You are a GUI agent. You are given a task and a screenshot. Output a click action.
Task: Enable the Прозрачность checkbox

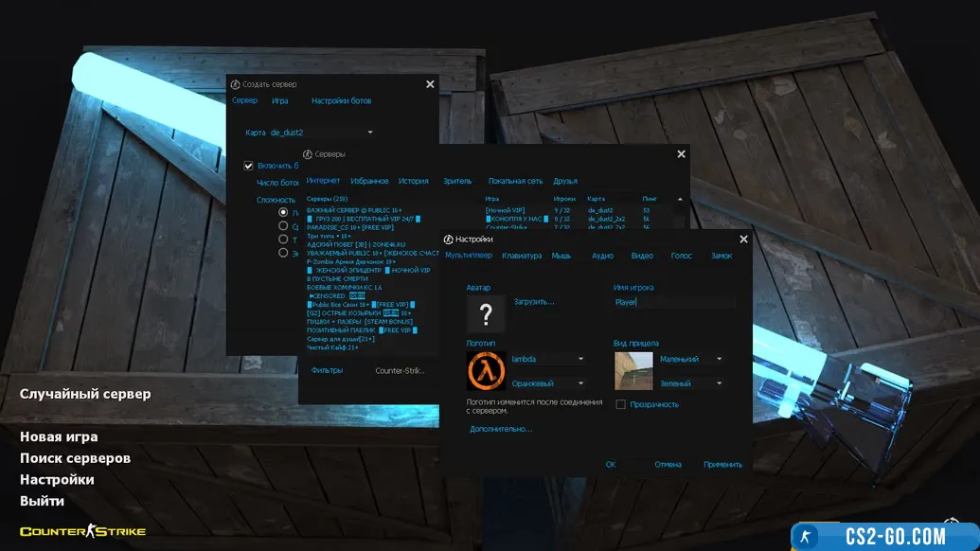pyautogui.click(x=620, y=404)
